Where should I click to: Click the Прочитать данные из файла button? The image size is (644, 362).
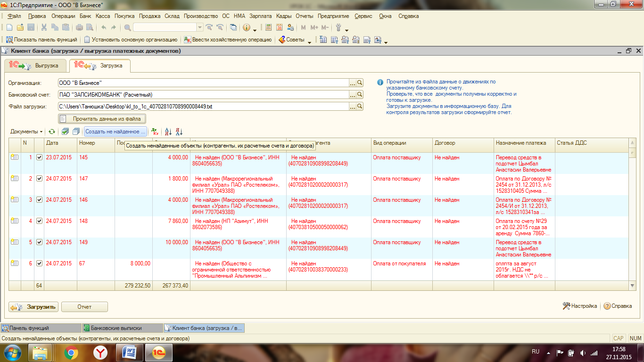pyautogui.click(x=102, y=119)
